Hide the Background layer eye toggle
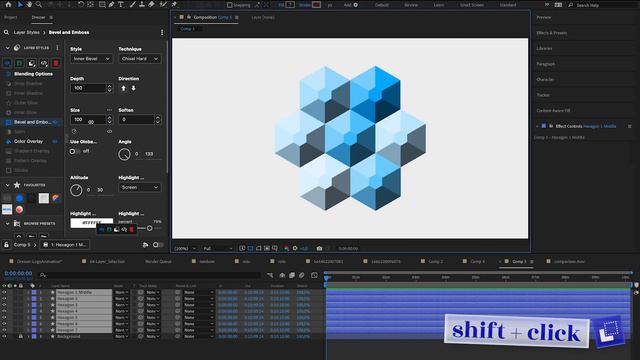Screen dimensions: 640x360 [x=4, y=336]
